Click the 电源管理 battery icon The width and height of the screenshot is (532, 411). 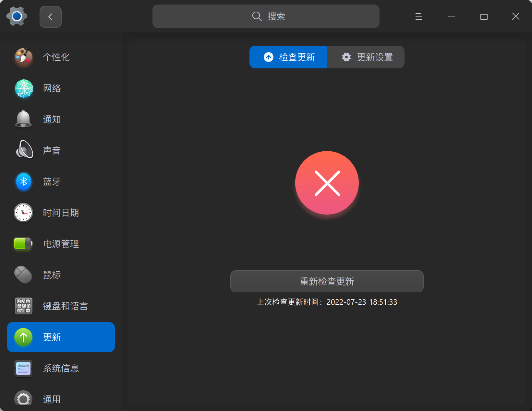coord(23,243)
